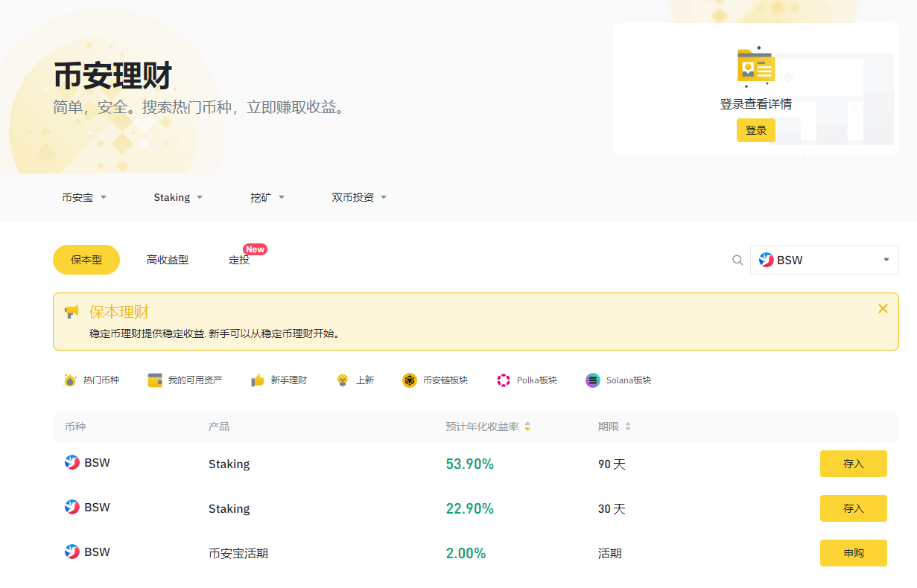Click the Polka板块 logo icon
The image size is (917, 588).
(x=504, y=380)
